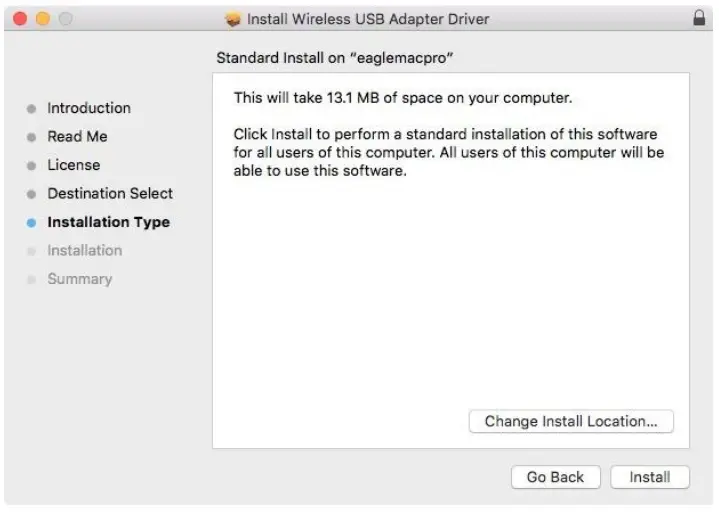
Task: Select the Read Me step
Action: 77,136
